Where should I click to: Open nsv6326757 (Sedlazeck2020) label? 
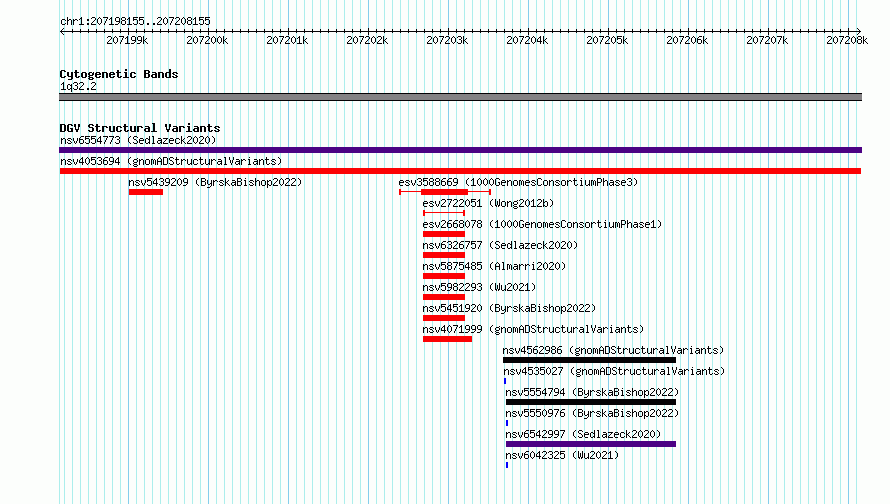[500, 245]
